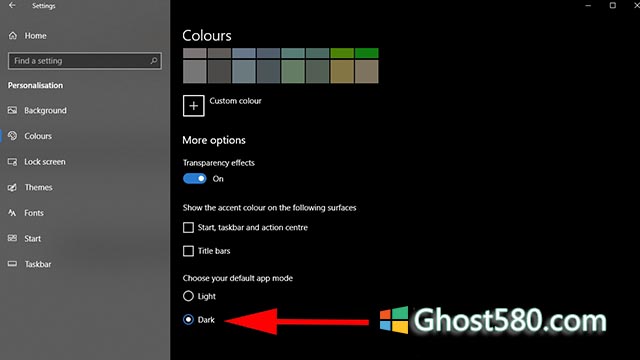Screen dimensions: 640x360
Task: Open Background settings via its picture icon
Action: (12, 110)
